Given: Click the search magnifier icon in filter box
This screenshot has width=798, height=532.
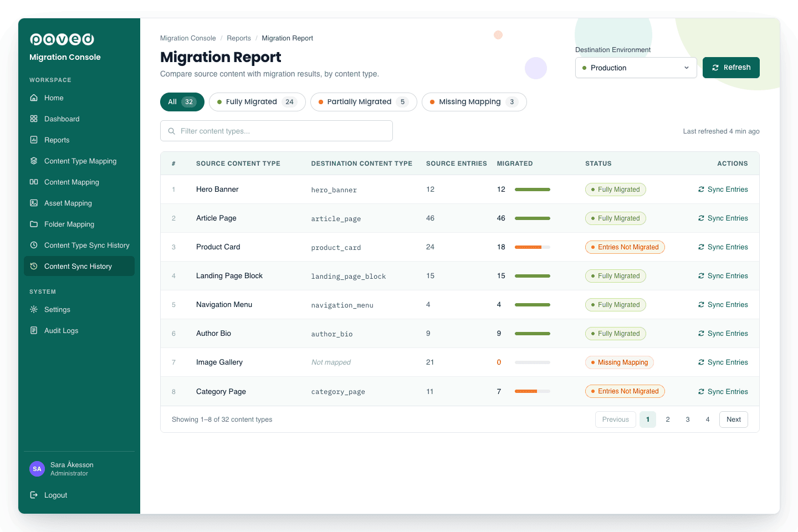Looking at the screenshot, I should (x=172, y=131).
